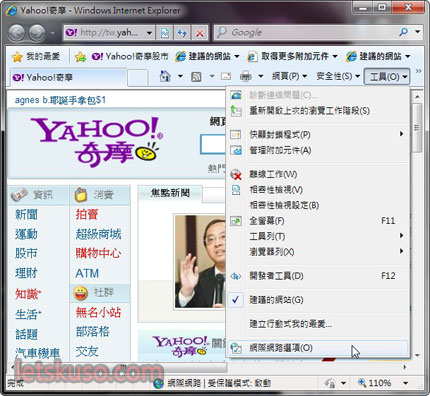
Task: Click the globe security zone icon in status bar
Action: click(x=158, y=383)
